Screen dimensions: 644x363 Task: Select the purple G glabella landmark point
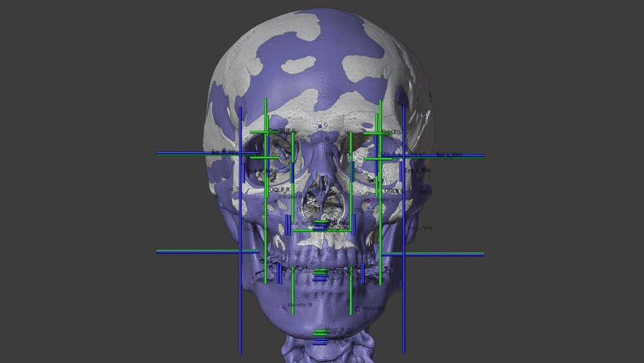[x=319, y=126]
